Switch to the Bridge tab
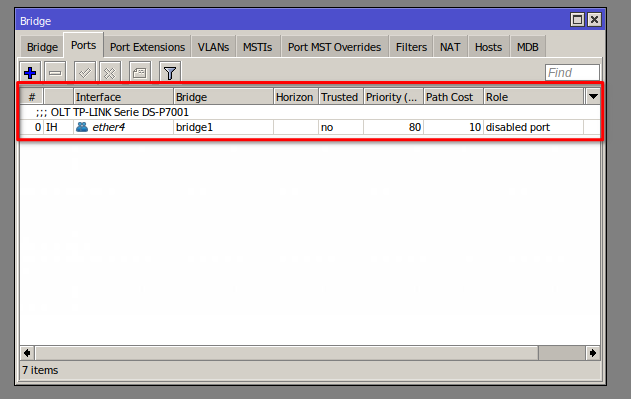Viewport: 631px width, 399px height. coord(42,47)
